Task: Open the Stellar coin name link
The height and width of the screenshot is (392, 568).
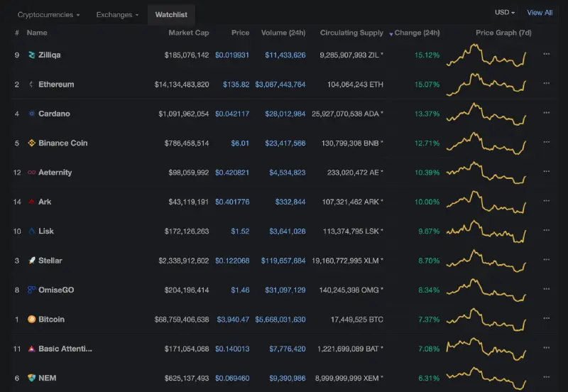Action: (x=50, y=261)
